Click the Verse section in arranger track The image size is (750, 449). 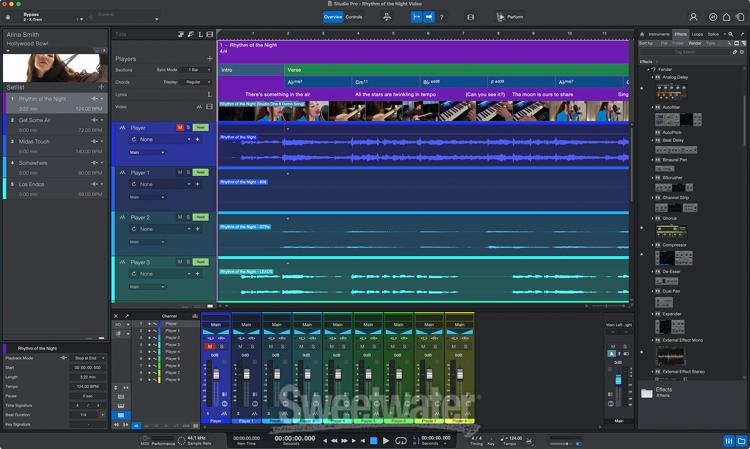456,70
